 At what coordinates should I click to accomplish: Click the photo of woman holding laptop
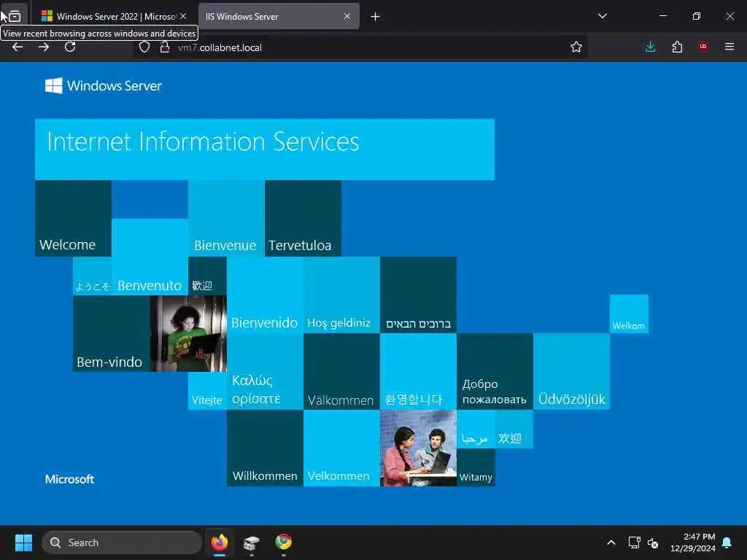click(x=188, y=333)
